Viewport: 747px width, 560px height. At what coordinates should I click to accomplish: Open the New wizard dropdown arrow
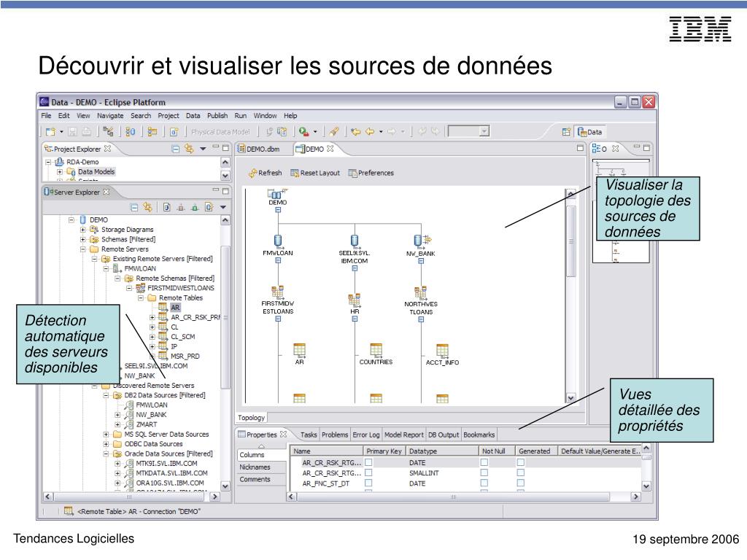pyautogui.click(x=61, y=132)
